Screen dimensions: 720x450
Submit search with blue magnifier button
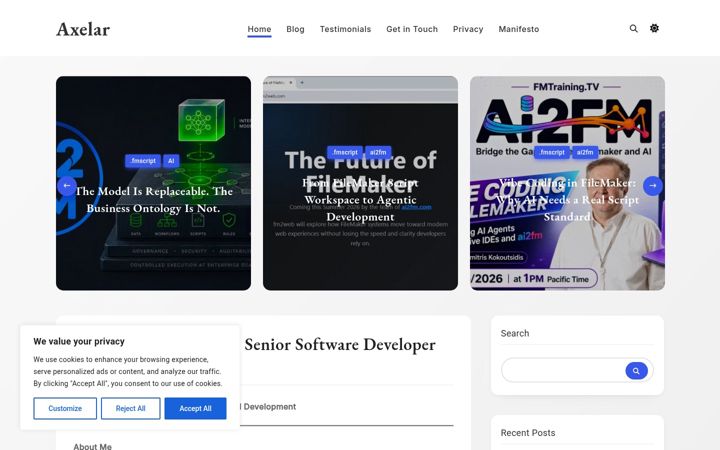coord(636,371)
